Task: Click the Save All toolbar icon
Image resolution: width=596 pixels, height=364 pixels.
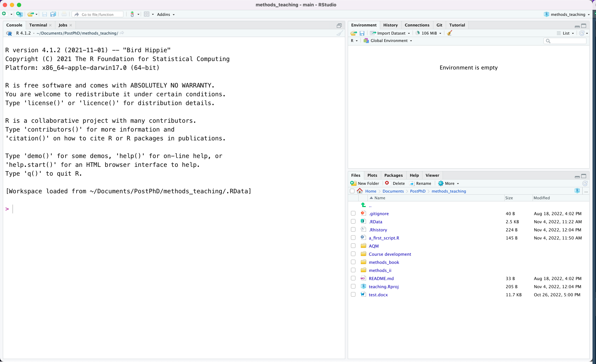Action: click(53, 14)
